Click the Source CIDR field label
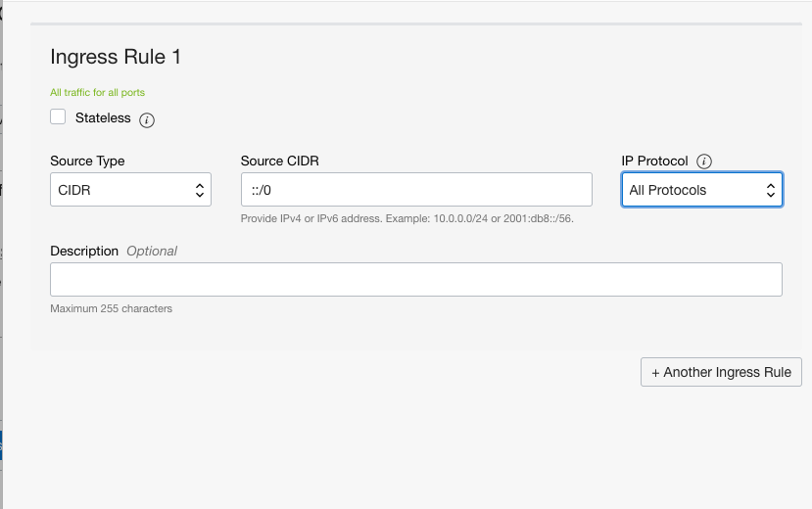Image resolution: width=812 pixels, height=509 pixels. (280, 161)
